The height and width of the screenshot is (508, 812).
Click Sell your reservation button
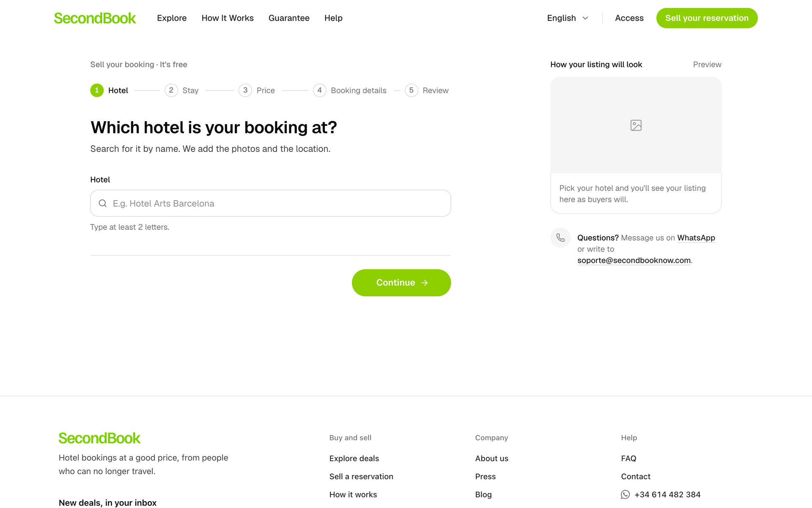tap(707, 18)
